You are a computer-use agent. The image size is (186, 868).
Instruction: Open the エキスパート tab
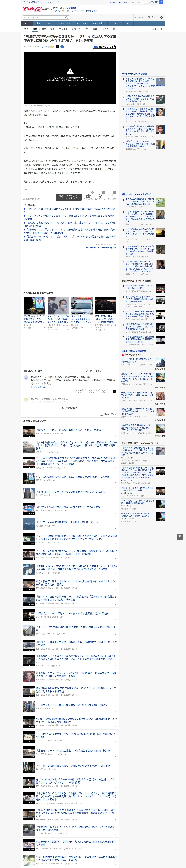pyautogui.click(x=64, y=23)
